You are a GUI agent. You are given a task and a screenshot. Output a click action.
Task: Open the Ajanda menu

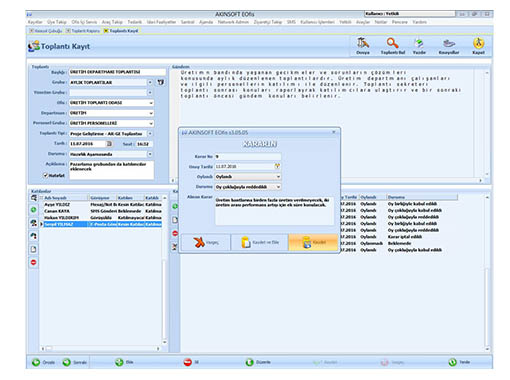pyautogui.click(x=206, y=22)
